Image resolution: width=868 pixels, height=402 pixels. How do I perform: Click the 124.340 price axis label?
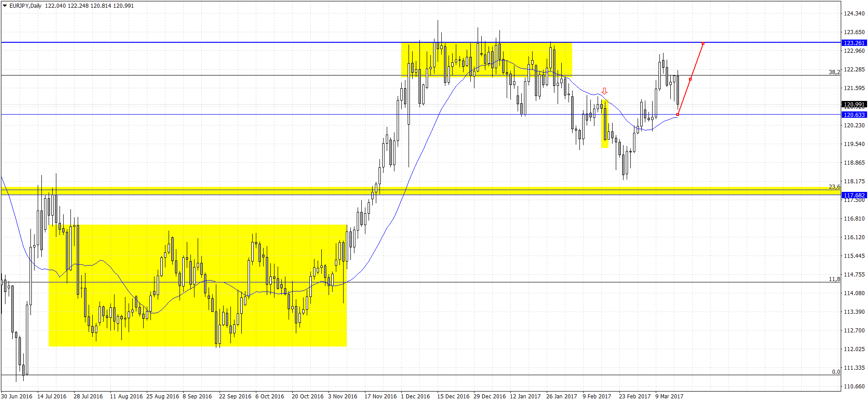tap(854, 14)
